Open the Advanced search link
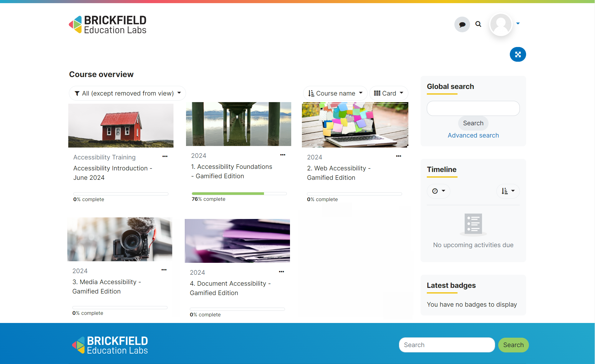Screen dimensions: 595x364 click(x=473, y=135)
